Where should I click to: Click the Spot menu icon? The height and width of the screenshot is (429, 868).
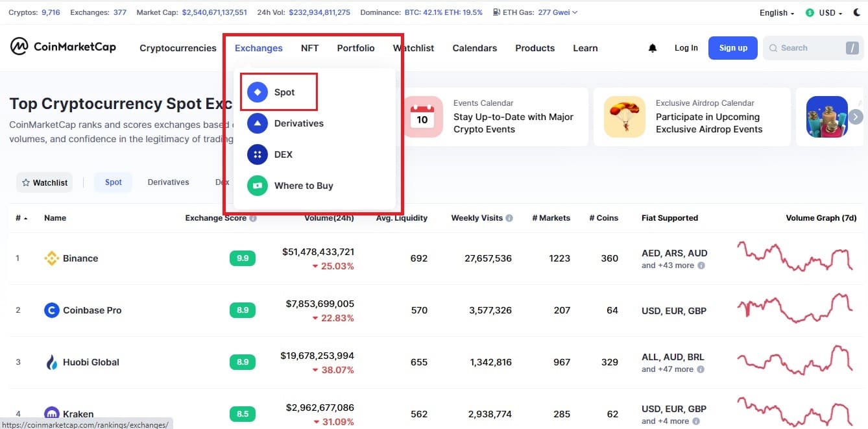(258, 92)
